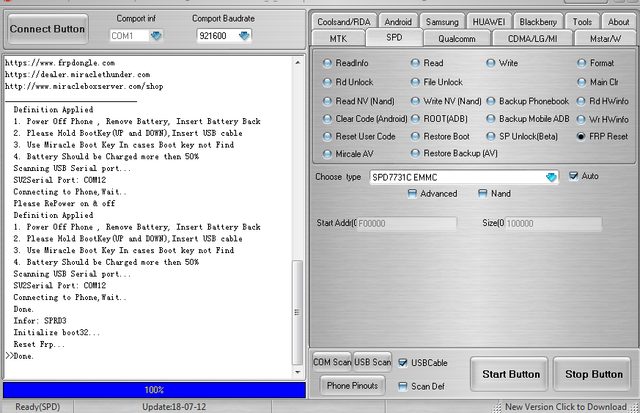The height and width of the screenshot is (413, 640).
Task: Click the Start Button
Action: pos(509,374)
